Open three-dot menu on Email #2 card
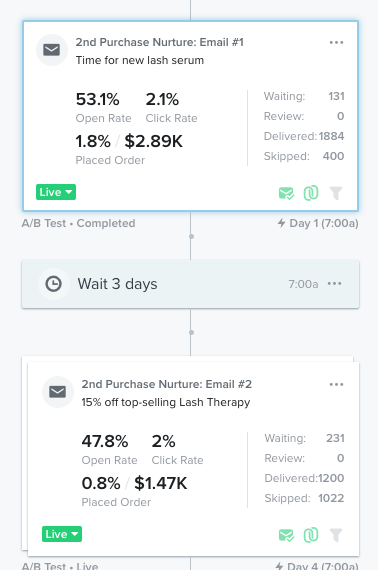This screenshot has width=378, height=570. point(336,385)
